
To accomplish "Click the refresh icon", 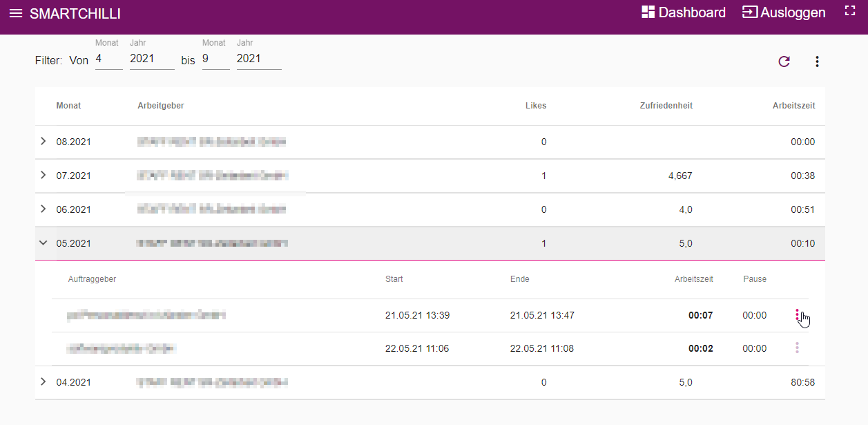I will (784, 62).
